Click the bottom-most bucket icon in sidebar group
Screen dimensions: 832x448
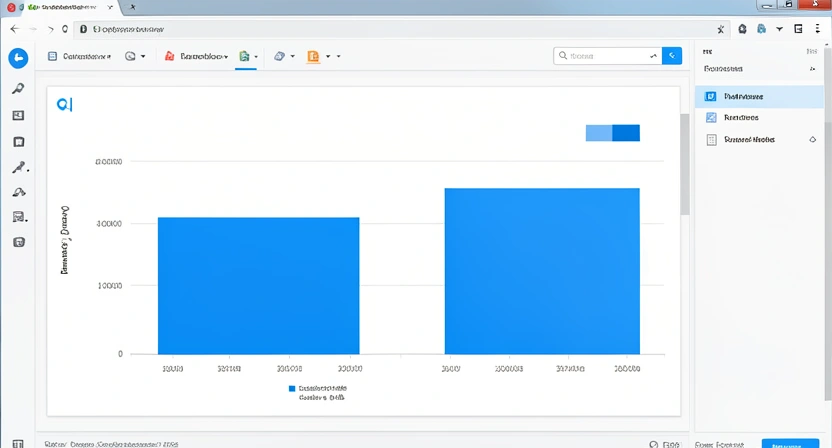tap(18, 242)
